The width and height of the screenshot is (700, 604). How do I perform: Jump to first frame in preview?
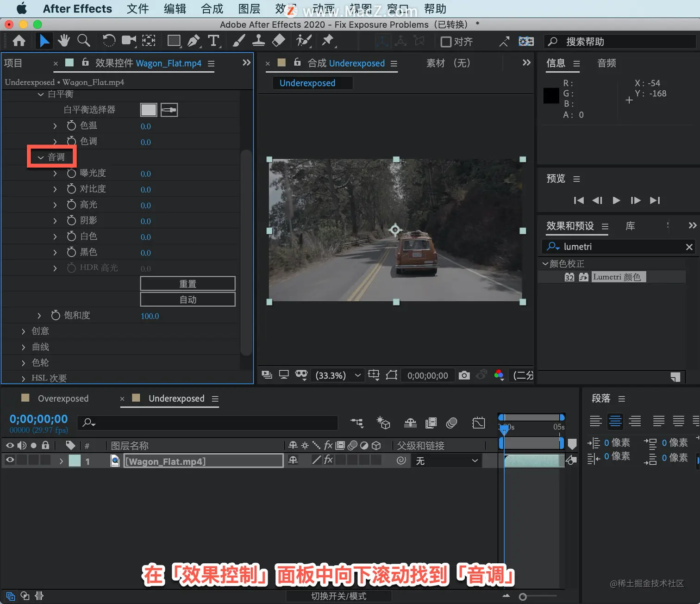coord(579,200)
